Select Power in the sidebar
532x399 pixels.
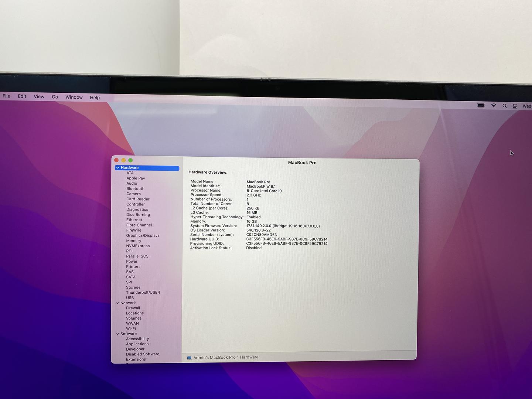tap(132, 261)
